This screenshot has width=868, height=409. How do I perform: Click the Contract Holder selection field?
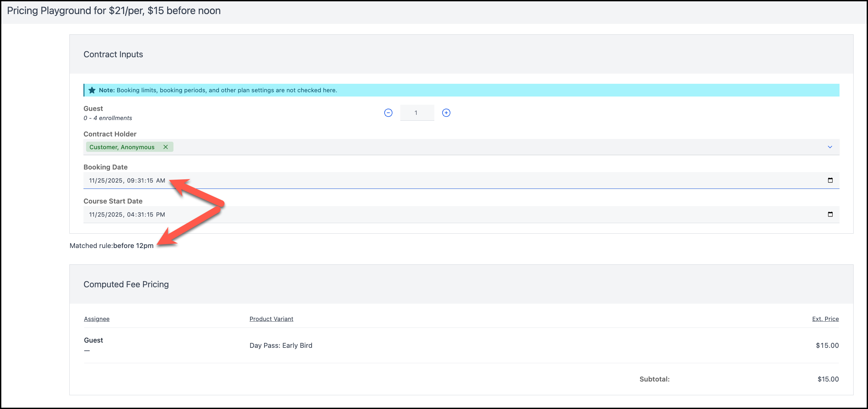coord(472,147)
